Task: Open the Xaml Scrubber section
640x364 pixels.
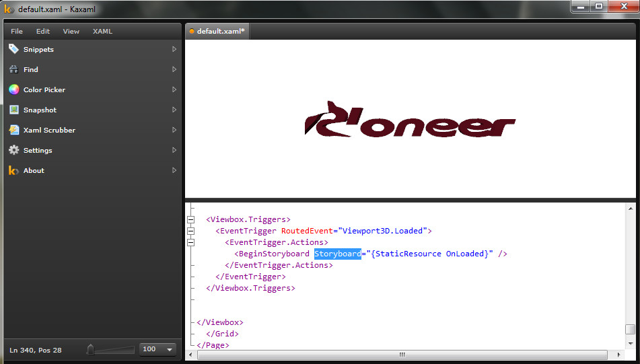Action: tap(93, 130)
